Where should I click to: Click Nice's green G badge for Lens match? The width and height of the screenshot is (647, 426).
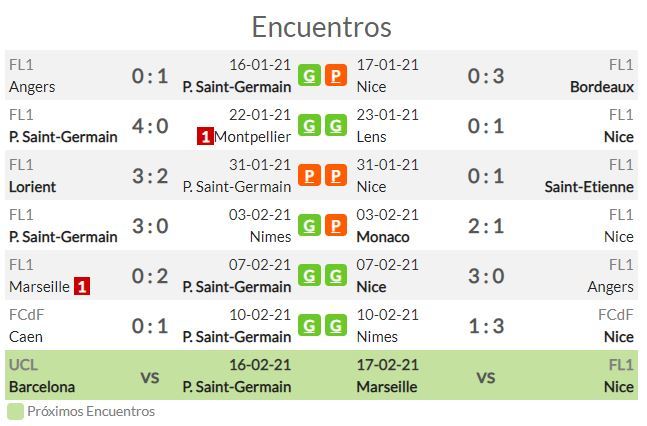(335, 125)
